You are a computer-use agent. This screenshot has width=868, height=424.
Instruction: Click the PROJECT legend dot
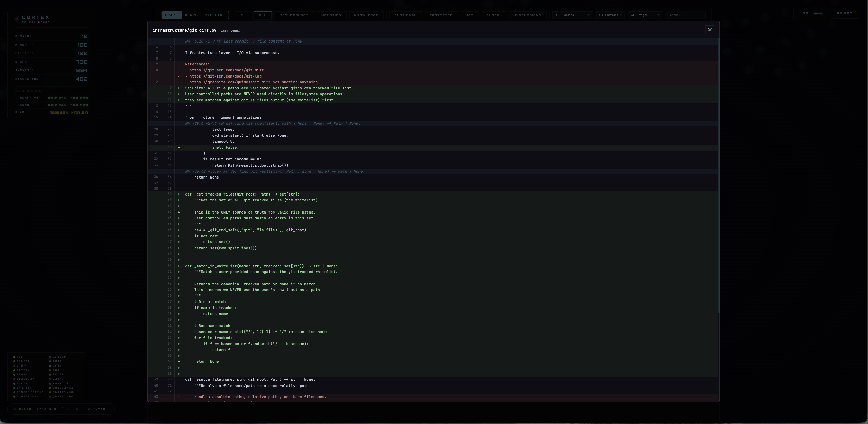14,361
